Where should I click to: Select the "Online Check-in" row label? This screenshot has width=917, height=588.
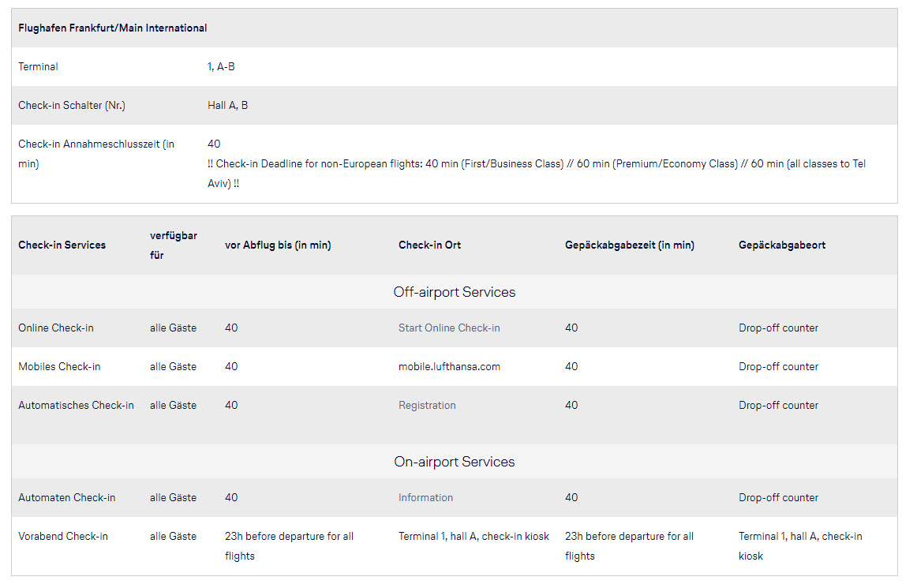(56, 328)
